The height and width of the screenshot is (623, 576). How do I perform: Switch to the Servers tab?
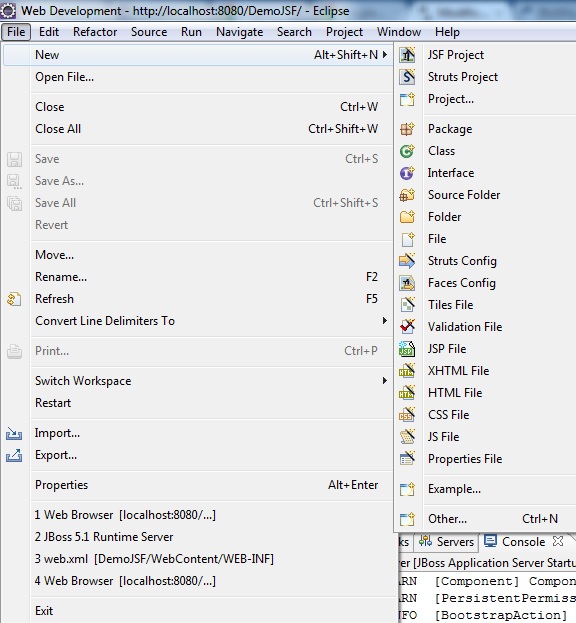coord(446,542)
